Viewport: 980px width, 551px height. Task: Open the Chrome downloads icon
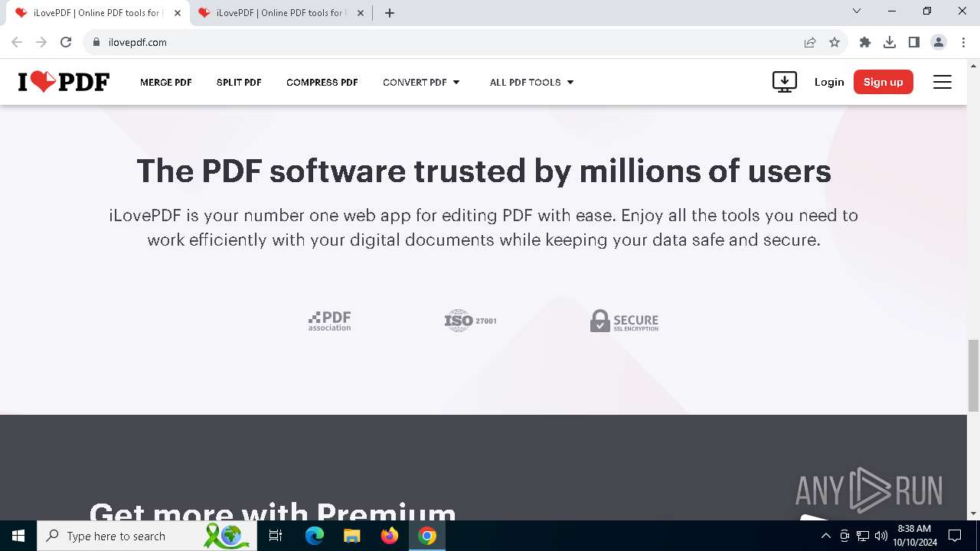(x=890, y=42)
